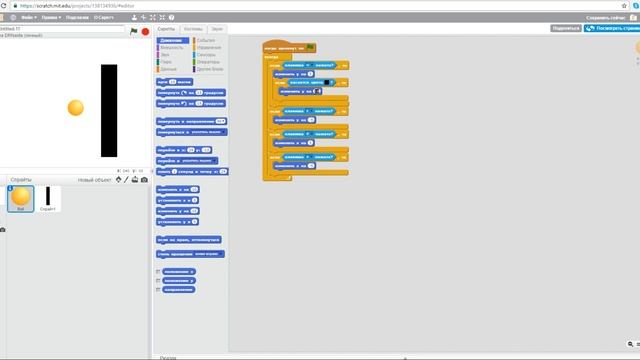Switch to the Звуки tab
640x360 pixels.
(217, 29)
